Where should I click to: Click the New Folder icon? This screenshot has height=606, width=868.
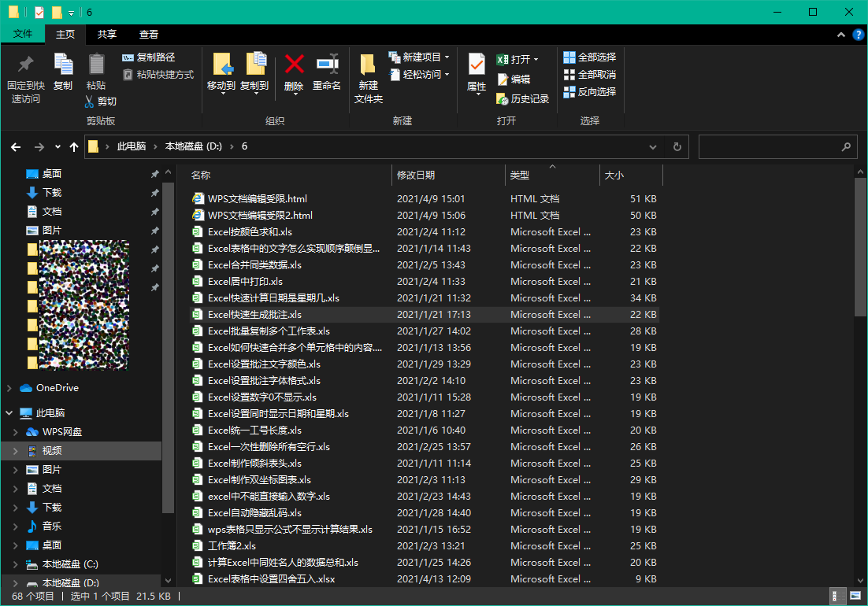click(368, 65)
